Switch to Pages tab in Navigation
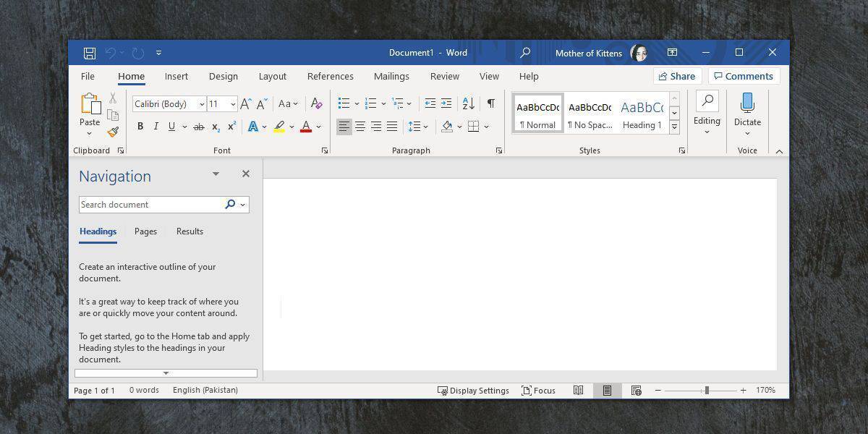 145,231
